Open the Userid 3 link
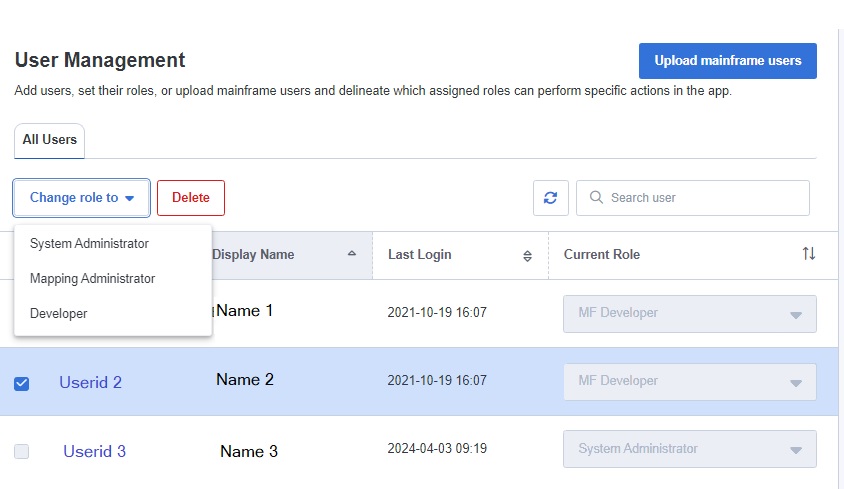This screenshot has width=844, height=489. point(94,451)
